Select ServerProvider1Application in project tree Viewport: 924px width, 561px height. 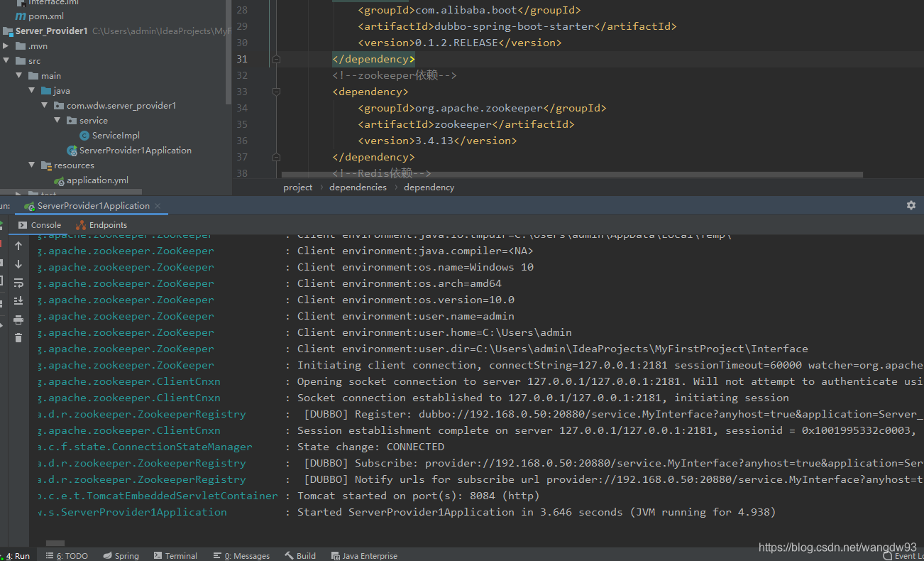point(136,151)
